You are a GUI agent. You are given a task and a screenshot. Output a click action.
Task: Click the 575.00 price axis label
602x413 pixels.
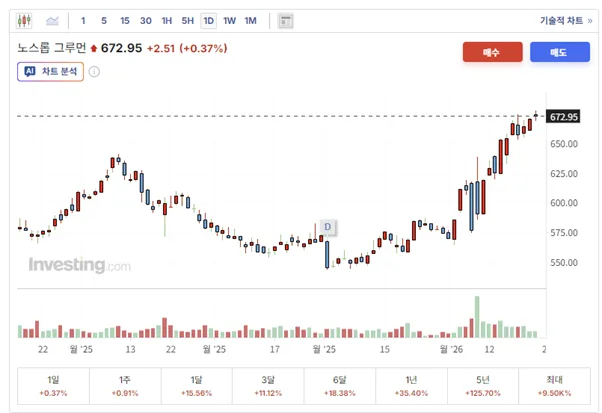tap(564, 233)
